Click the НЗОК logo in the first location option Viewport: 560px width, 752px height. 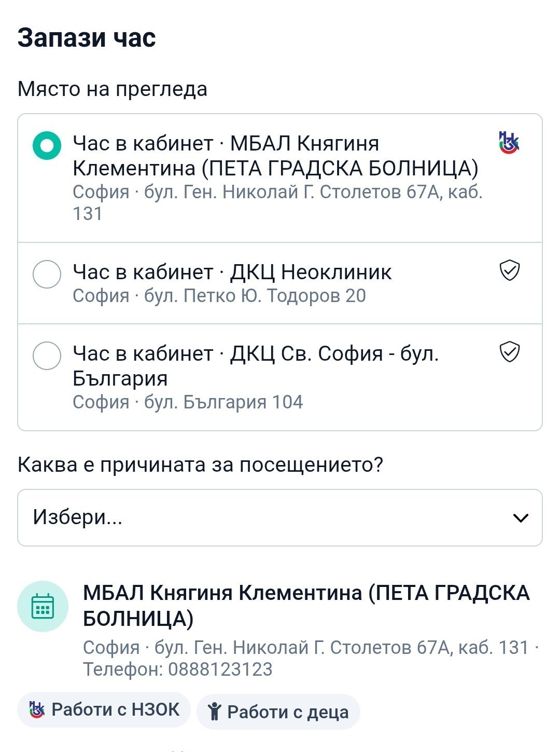pos(509,143)
